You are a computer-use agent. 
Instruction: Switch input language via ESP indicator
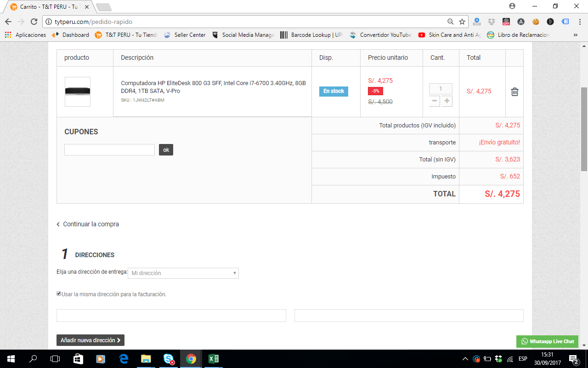tap(523, 359)
